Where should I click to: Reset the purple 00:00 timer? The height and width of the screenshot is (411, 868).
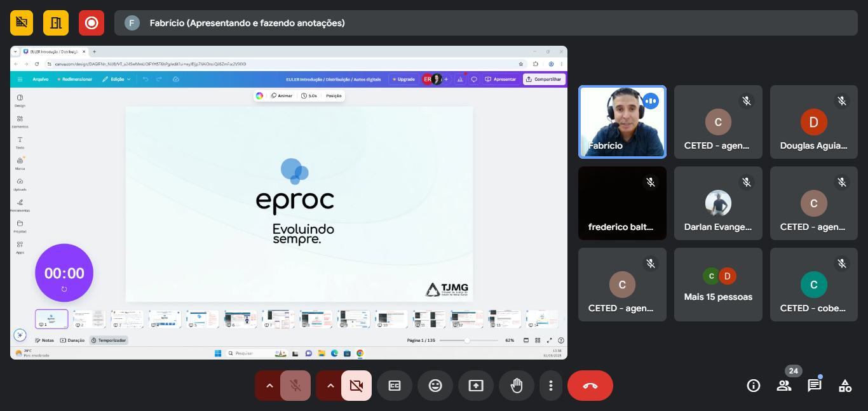(x=64, y=289)
